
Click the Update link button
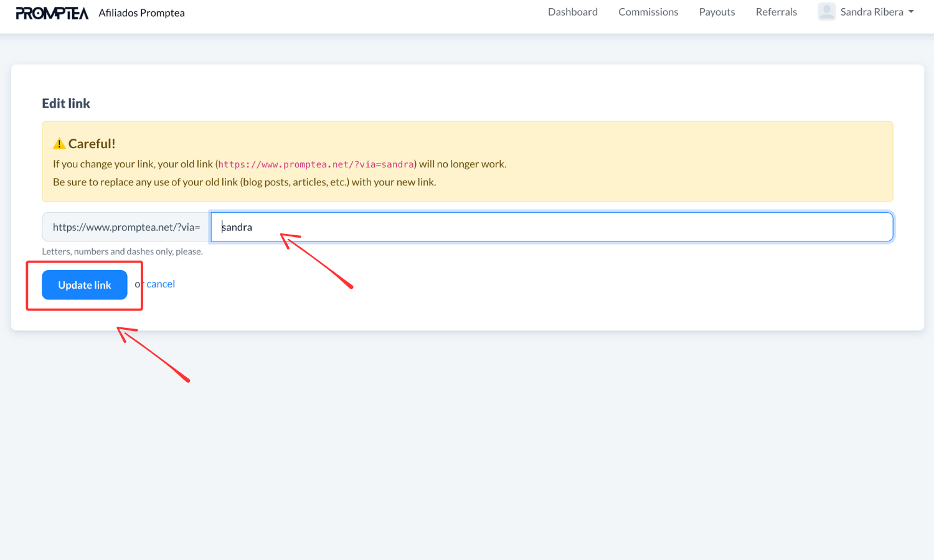pos(85,285)
